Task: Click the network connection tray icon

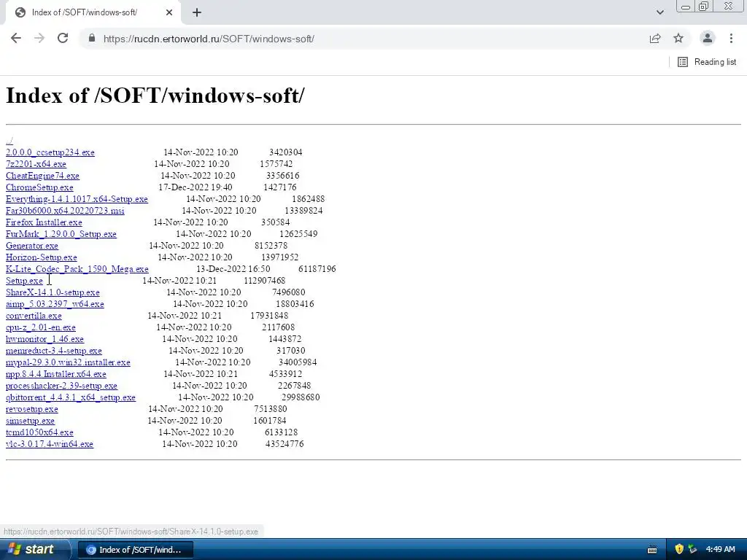Action: tap(692, 549)
